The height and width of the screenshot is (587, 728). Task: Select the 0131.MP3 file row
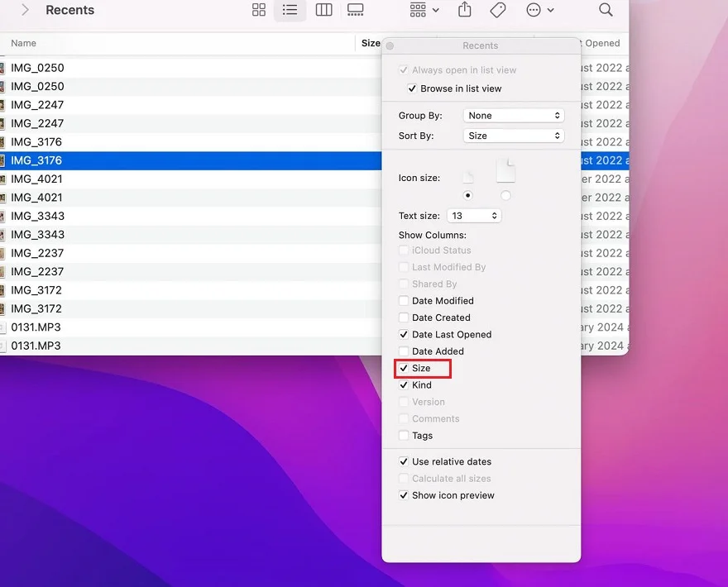[x=36, y=327]
